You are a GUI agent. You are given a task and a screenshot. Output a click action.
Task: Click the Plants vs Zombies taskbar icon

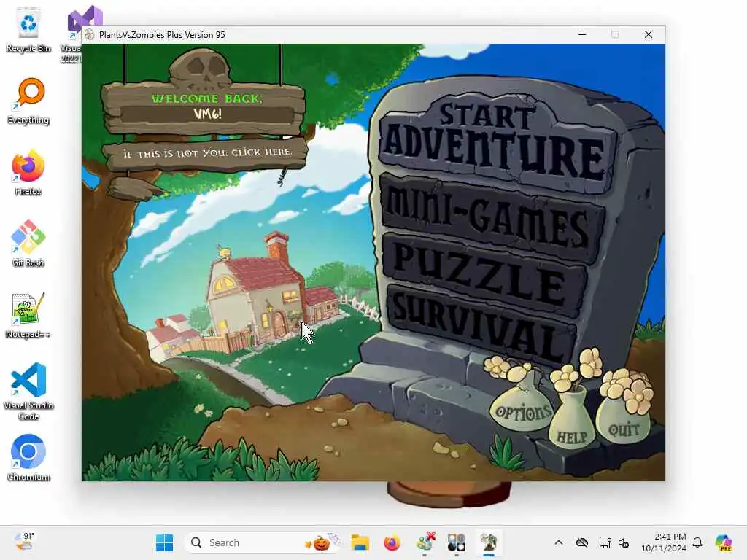(488, 542)
